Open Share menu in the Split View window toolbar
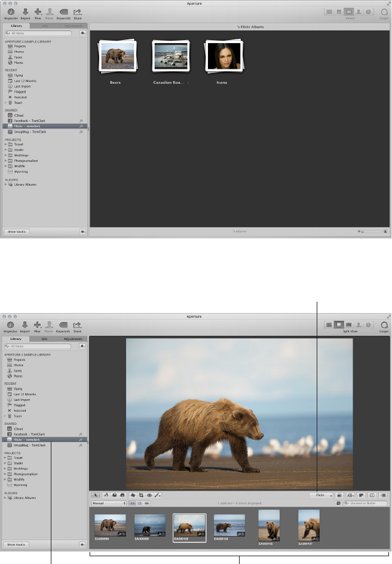Screen dimensions: 392x564 tap(77, 327)
